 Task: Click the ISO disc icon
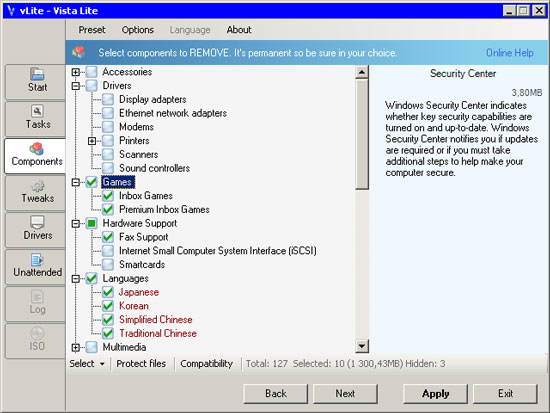point(37,333)
